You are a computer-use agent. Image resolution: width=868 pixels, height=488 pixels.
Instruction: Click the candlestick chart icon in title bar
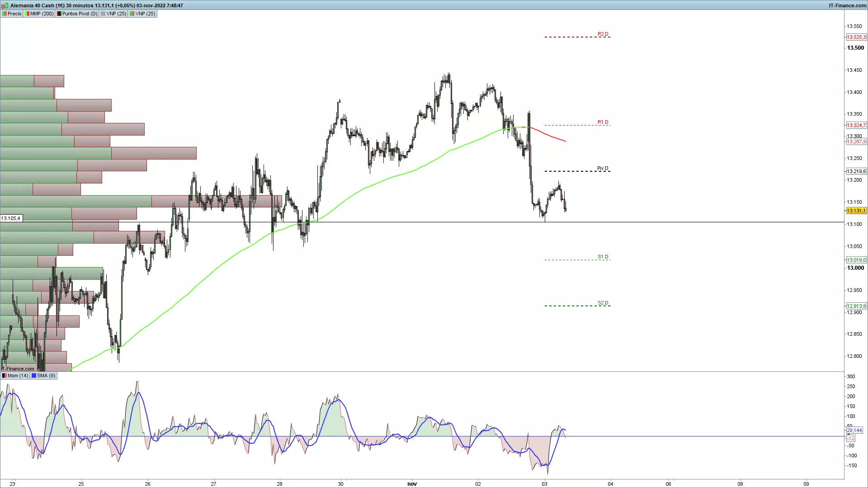(5, 5)
